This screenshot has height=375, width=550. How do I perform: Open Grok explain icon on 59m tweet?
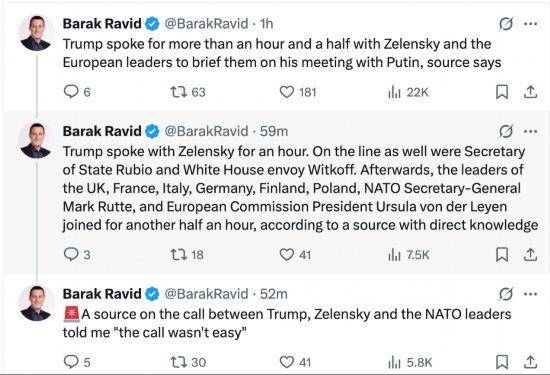505,131
